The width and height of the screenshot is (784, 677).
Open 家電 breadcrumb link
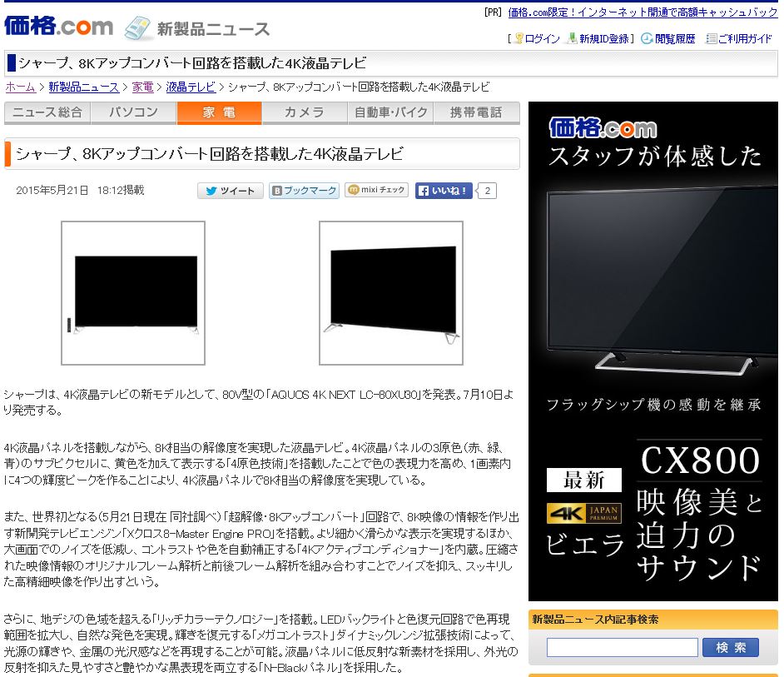(x=142, y=87)
